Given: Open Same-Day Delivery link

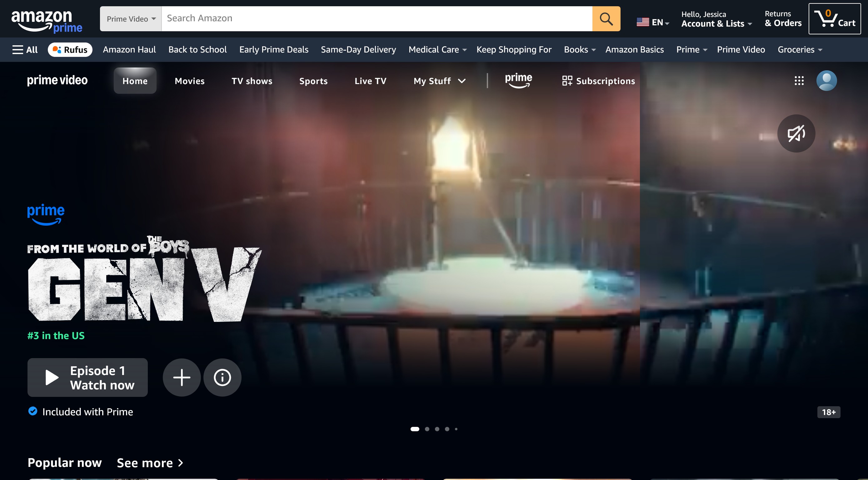Looking at the screenshot, I should click(358, 50).
